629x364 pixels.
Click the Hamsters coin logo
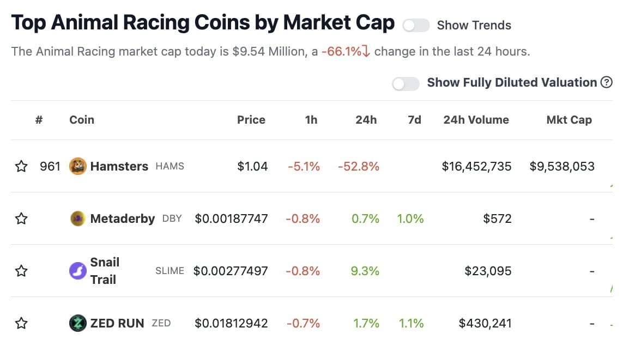(x=77, y=166)
